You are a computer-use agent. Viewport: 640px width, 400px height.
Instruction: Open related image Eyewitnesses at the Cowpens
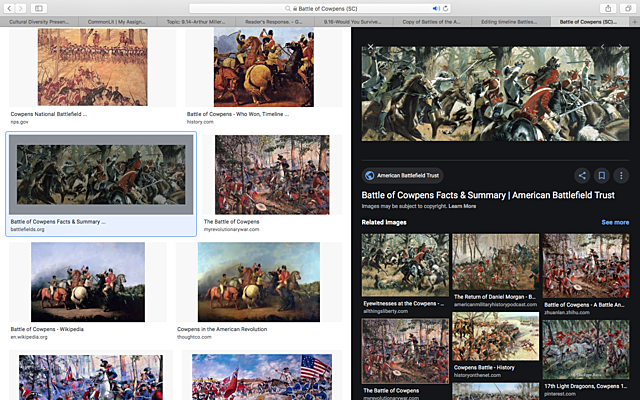coord(405,265)
